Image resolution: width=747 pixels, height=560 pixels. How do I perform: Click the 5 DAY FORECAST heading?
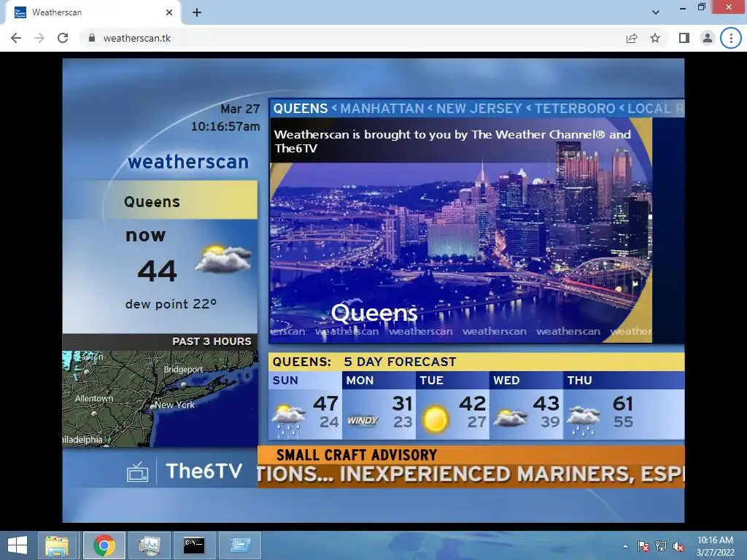coord(400,362)
